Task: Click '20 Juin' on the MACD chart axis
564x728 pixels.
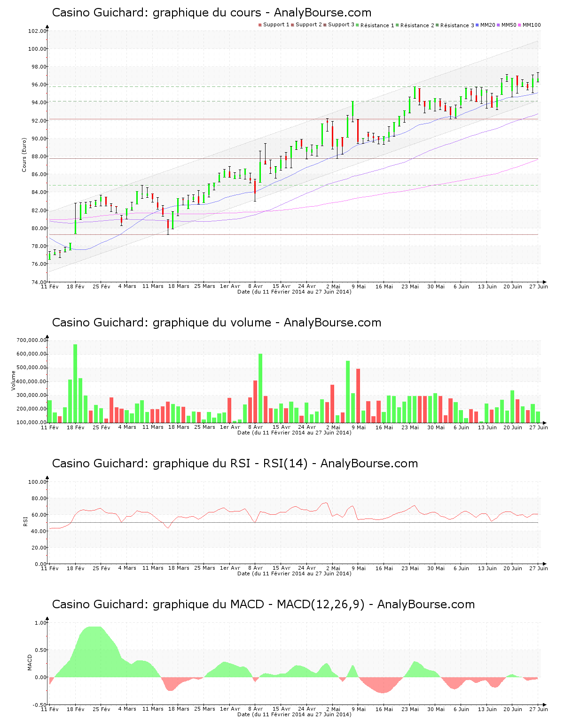Action: (x=513, y=709)
